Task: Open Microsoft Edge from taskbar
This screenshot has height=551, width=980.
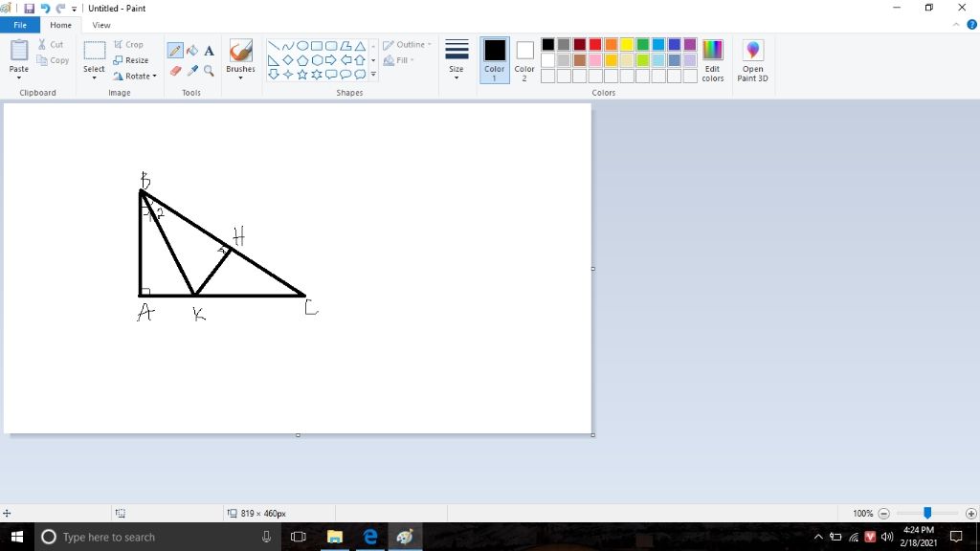Action: pos(370,538)
